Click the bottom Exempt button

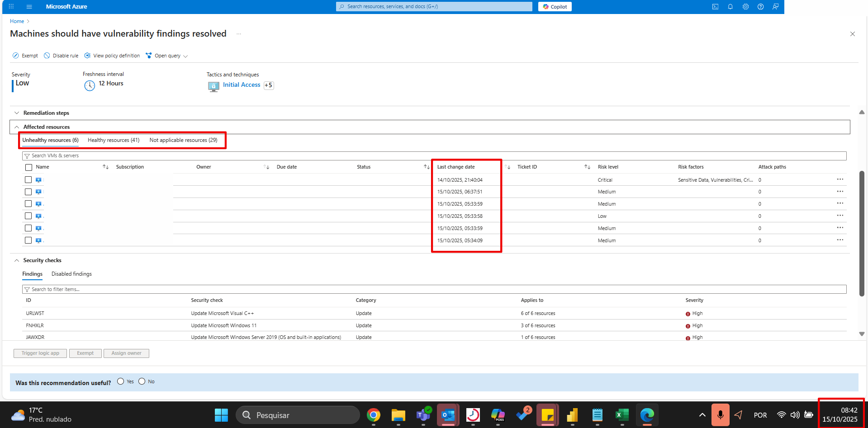85,353
